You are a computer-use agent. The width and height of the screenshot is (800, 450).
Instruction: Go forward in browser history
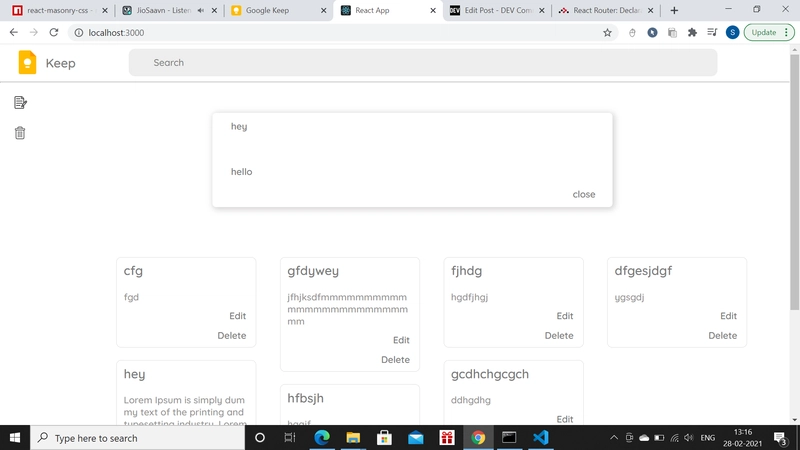click(x=34, y=32)
